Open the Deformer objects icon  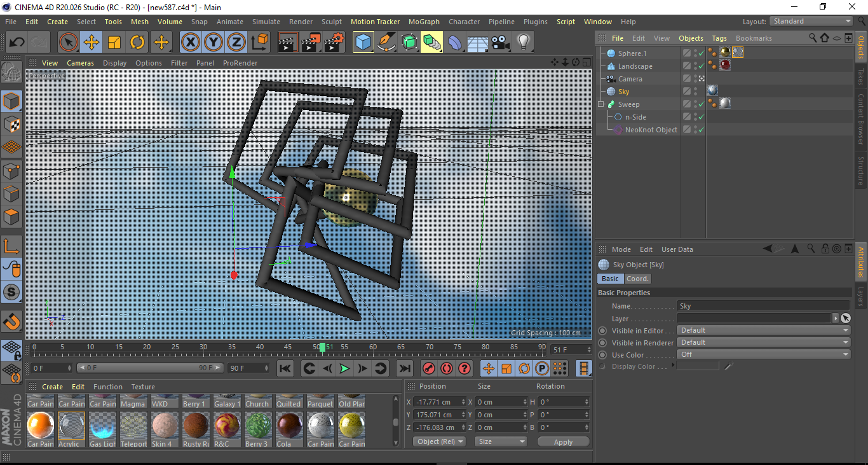click(454, 43)
